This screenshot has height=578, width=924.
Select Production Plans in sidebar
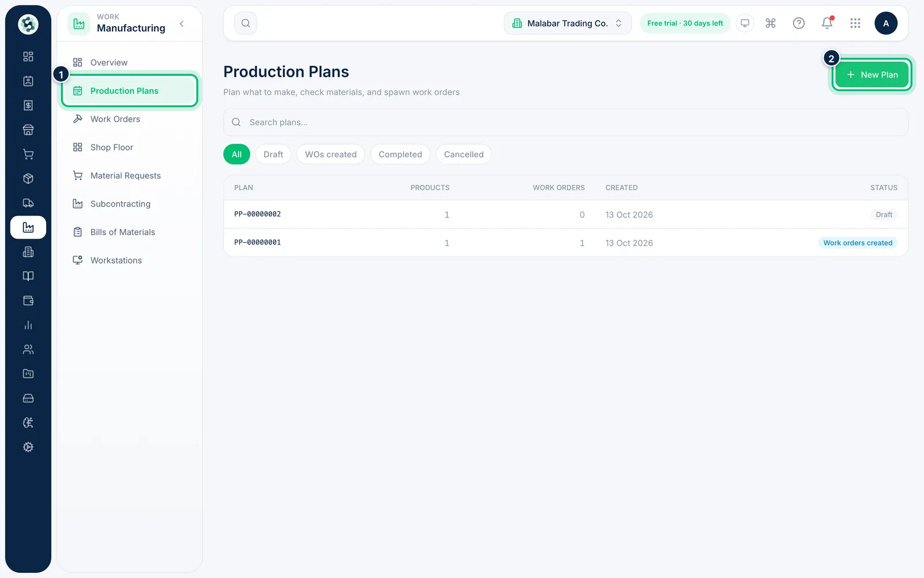coord(129,91)
